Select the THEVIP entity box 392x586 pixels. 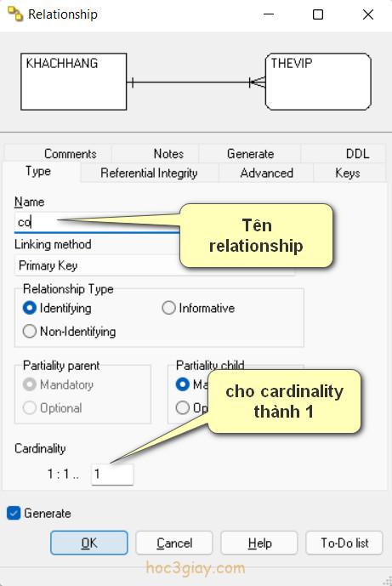click(318, 82)
